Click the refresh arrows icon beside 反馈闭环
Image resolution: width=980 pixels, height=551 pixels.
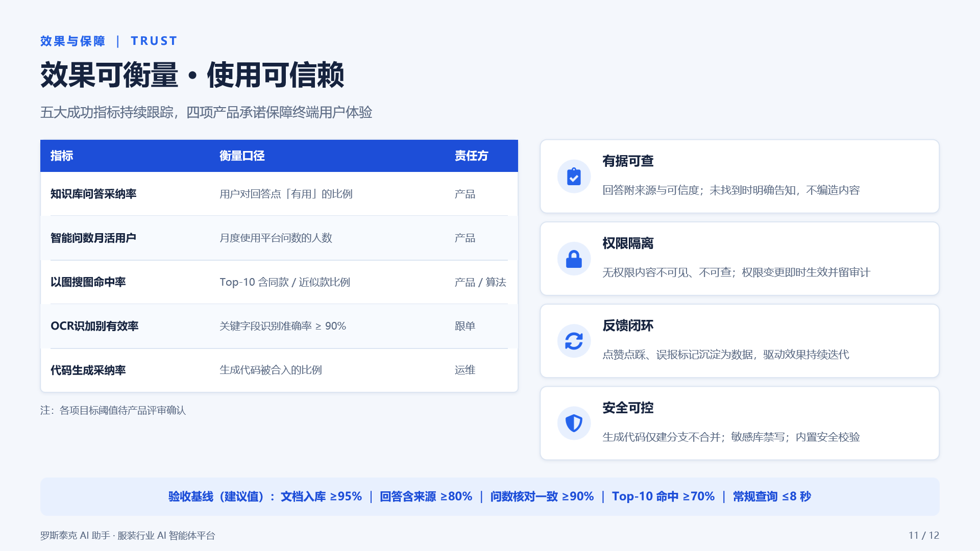tap(574, 341)
